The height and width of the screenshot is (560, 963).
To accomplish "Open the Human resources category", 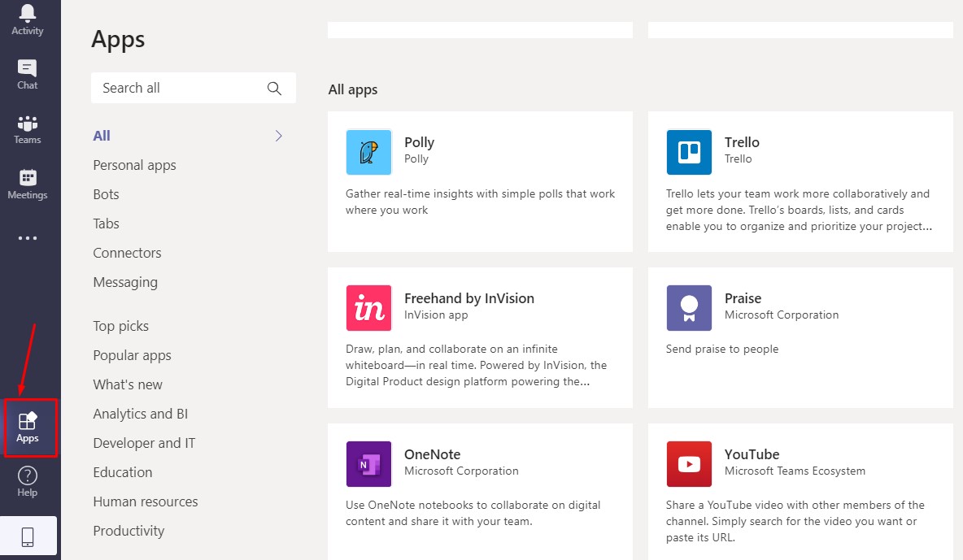I will tap(146, 501).
